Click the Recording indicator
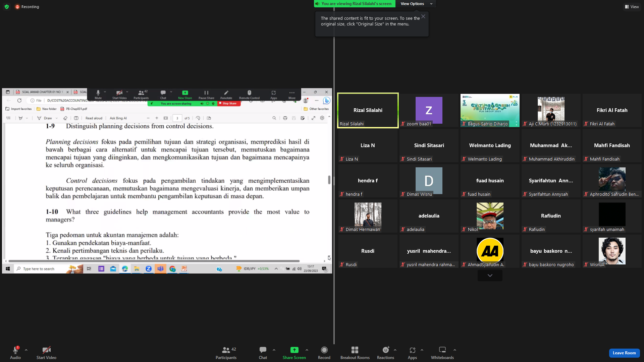644x362 pixels. point(27,7)
